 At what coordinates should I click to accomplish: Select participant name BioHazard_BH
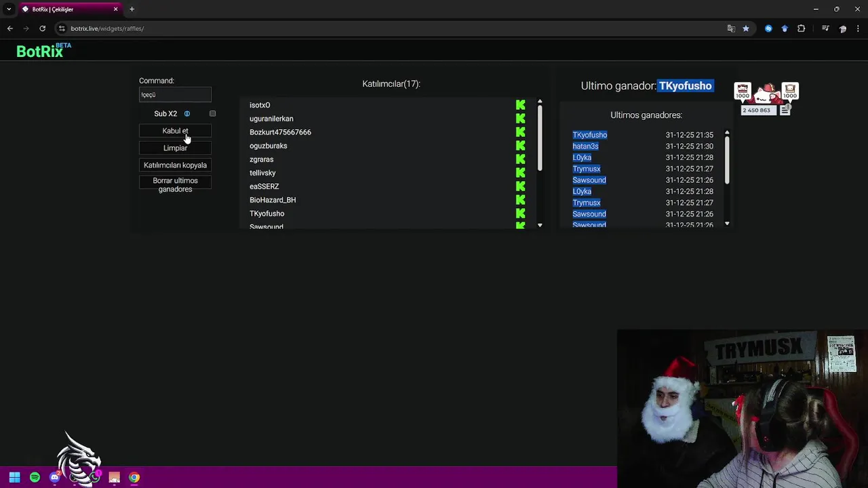tap(273, 200)
